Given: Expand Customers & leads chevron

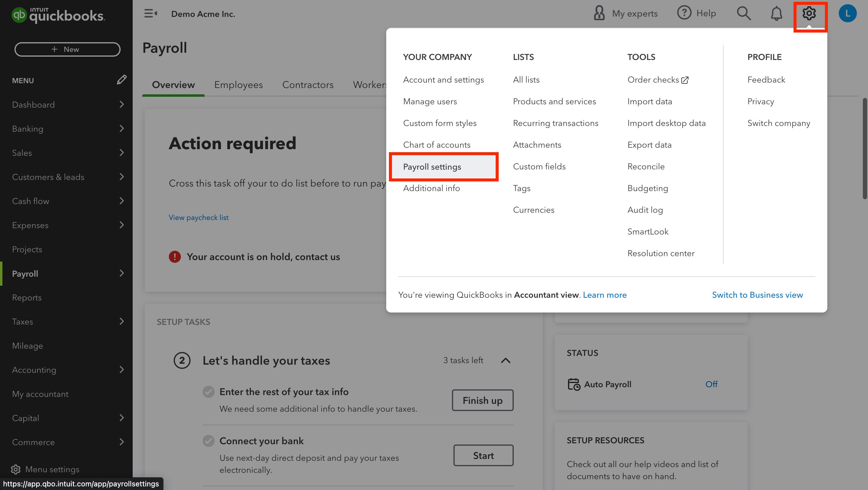Looking at the screenshot, I should [x=122, y=177].
